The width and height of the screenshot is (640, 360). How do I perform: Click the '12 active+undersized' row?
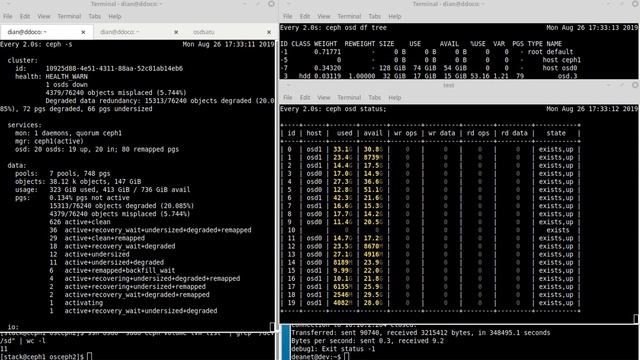89,254
